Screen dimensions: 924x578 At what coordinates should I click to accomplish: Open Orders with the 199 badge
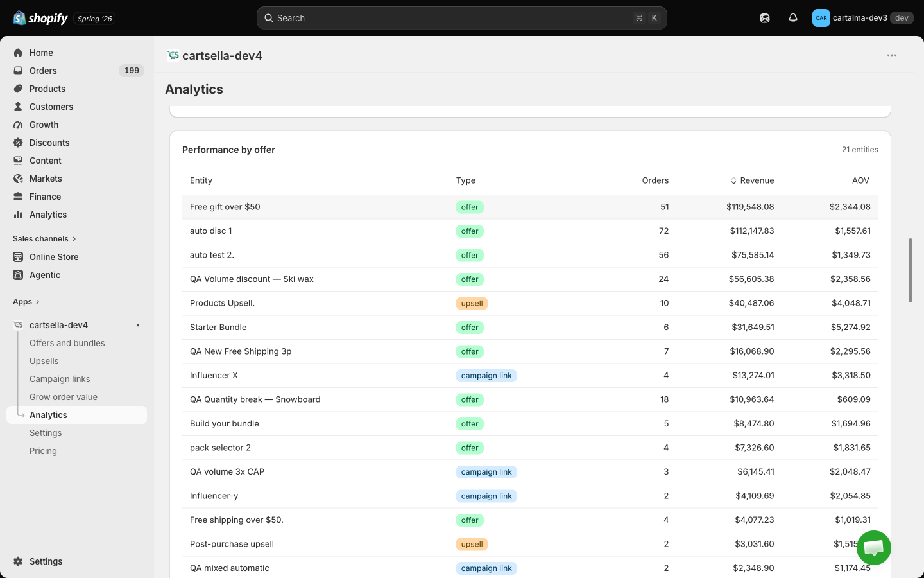77,71
